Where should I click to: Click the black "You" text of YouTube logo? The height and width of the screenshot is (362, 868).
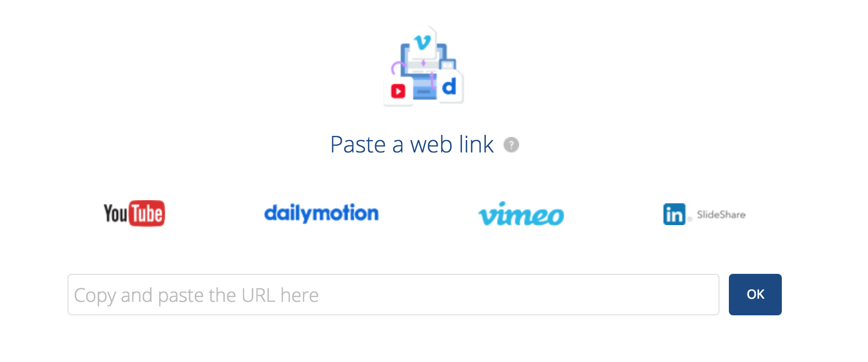point(115,213)
